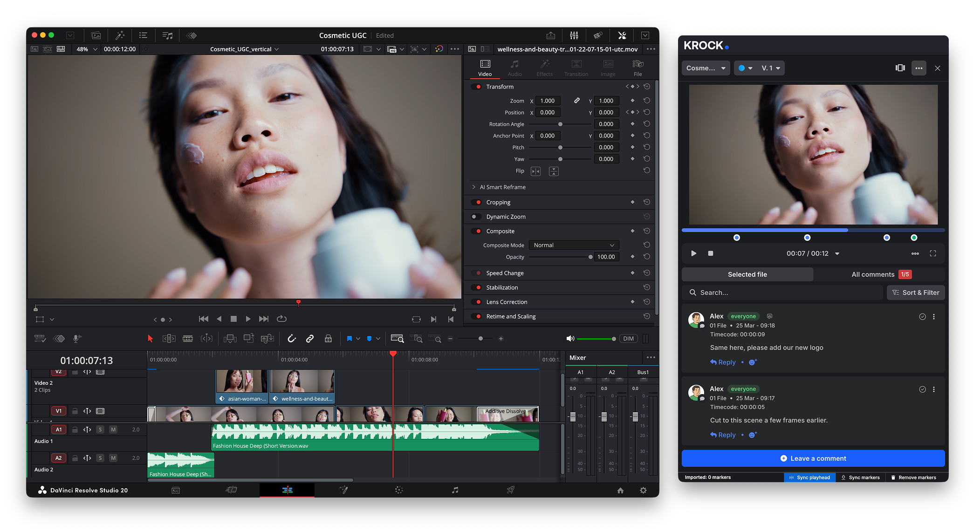Click Sync markers button
Viewport: 980px width, 532px height.
860,477
